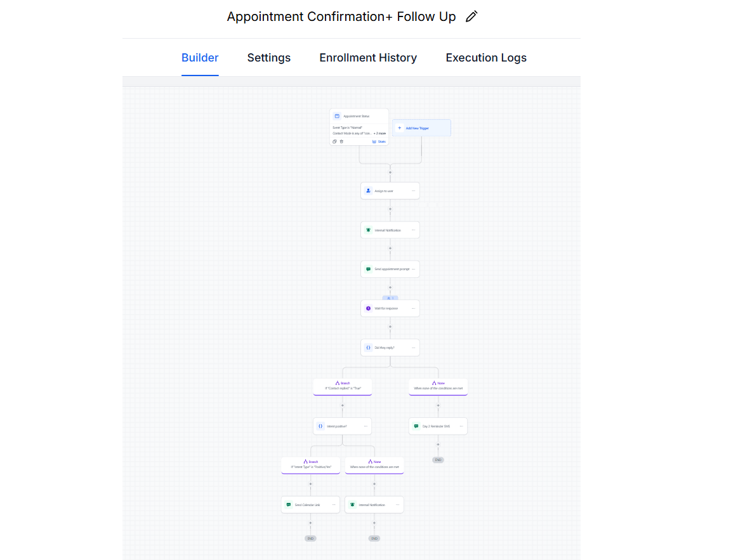Viewport: 731px width, 560px height.
Task: Click Add New Trigger
Action: click(421, 128)
